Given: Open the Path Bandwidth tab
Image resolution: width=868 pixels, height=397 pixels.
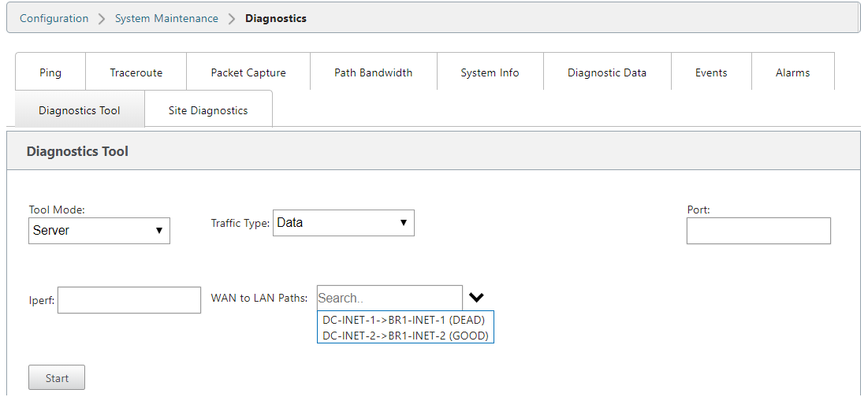Looking at the screenshot, I should (x=373, y=72).
